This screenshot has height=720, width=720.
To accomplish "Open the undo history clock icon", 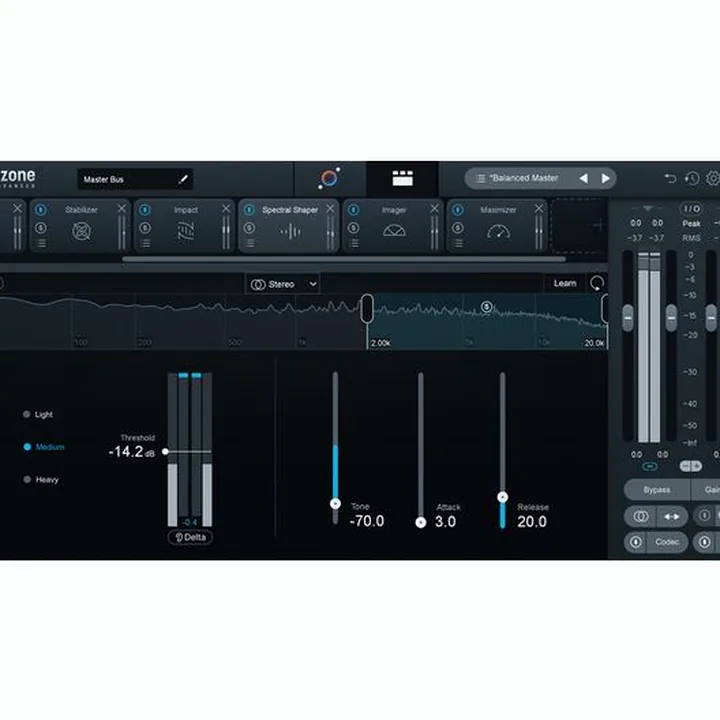I will click(x=692, y=178).
